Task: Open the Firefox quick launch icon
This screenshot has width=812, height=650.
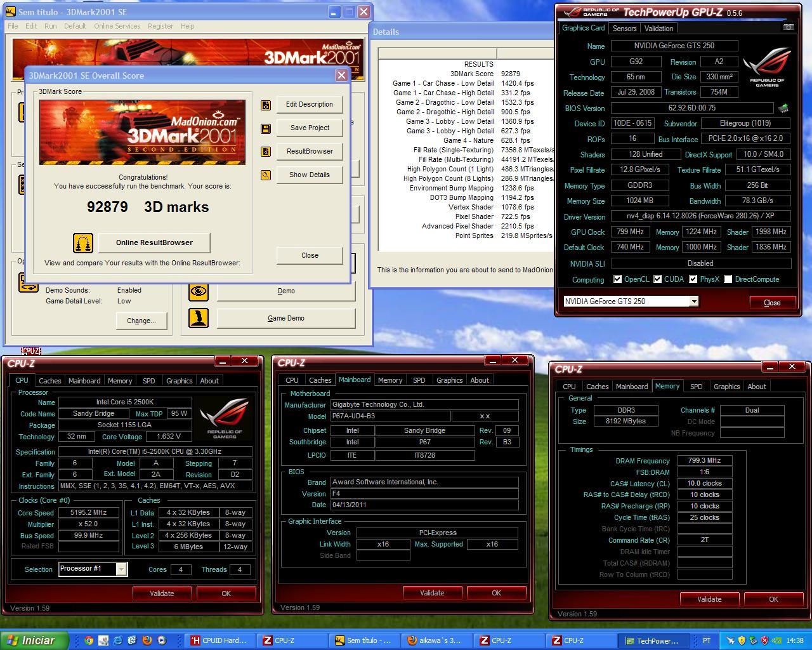Action: [x=147, y=640]
